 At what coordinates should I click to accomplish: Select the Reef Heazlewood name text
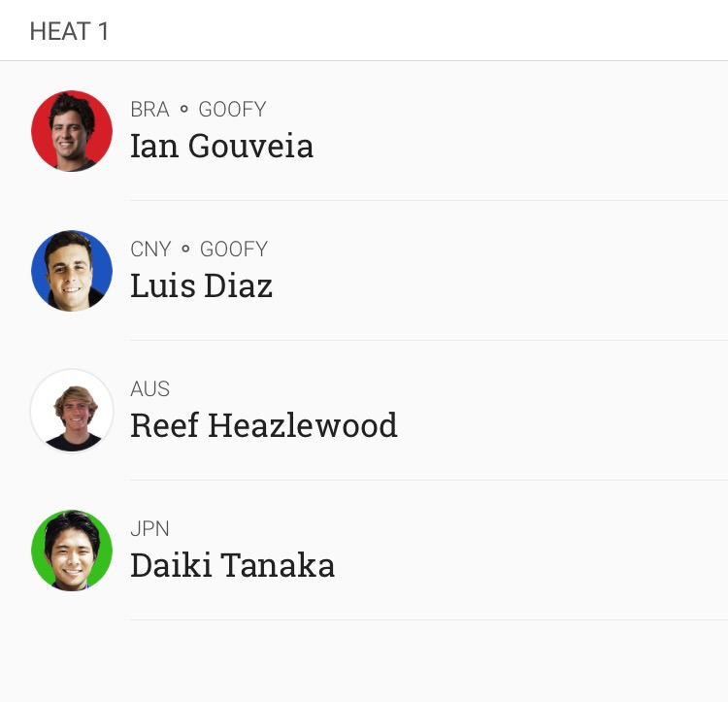(x=264, y=425)
